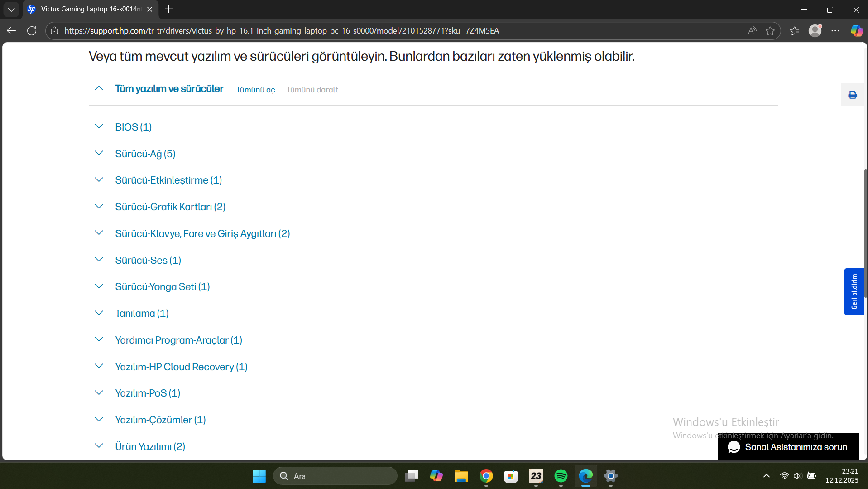Click the Tümünü daralt link
Screen dimensions: 868x489
[x=312, y=90]
